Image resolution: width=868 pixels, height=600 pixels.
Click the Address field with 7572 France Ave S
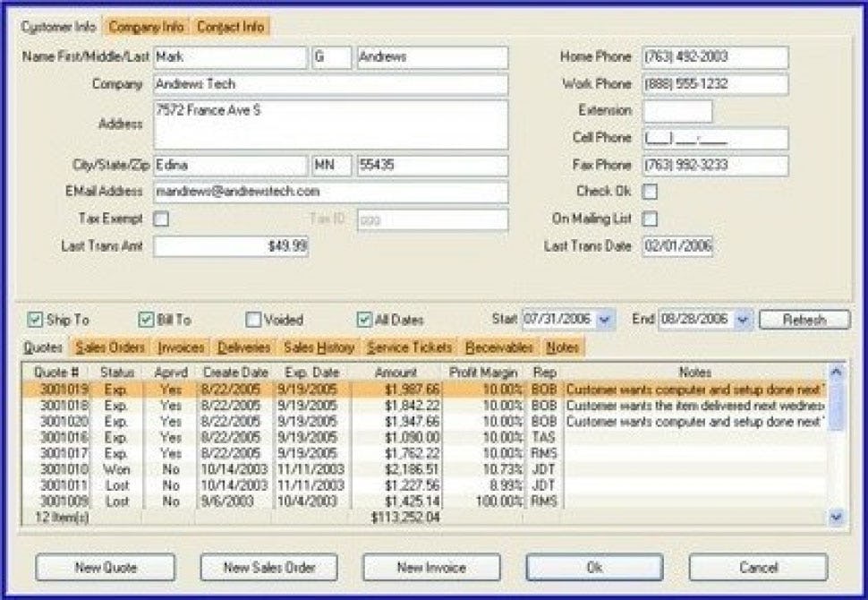tap(330, 124)
